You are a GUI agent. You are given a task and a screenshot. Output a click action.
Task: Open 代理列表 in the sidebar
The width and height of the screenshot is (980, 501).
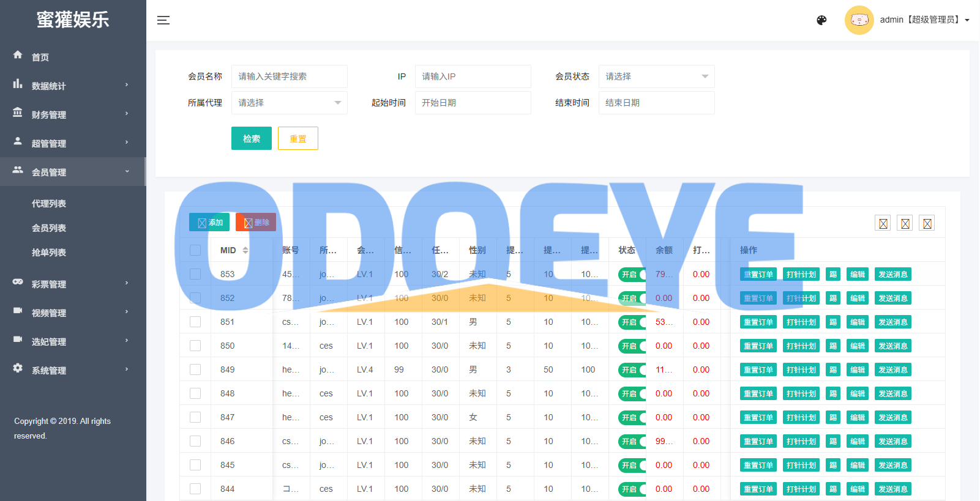pyautogui.click(x=49, y=204)
